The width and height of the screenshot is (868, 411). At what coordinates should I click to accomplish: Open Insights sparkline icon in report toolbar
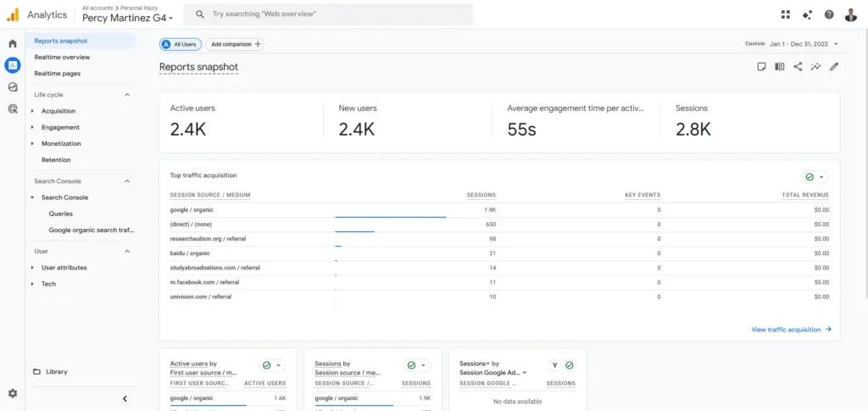point(815,67)
